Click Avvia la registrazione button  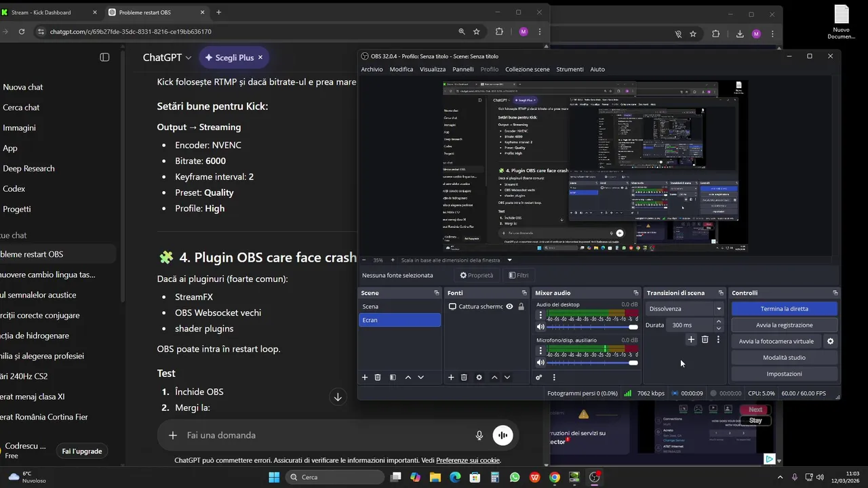click(784, 325)
